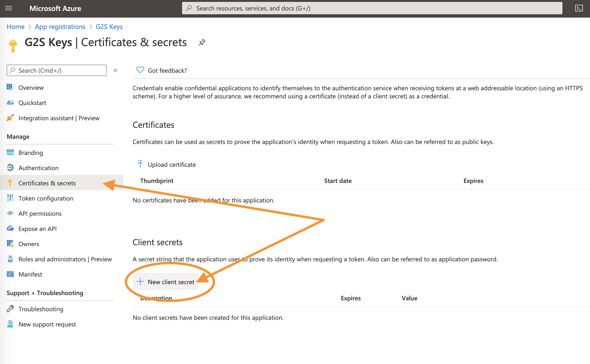Click the Branding icon
This screenshot has height=364, width=590.
[x=10, y=152]
